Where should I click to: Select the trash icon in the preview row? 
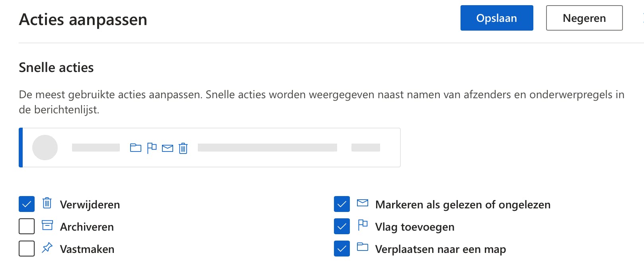[183, 148]
